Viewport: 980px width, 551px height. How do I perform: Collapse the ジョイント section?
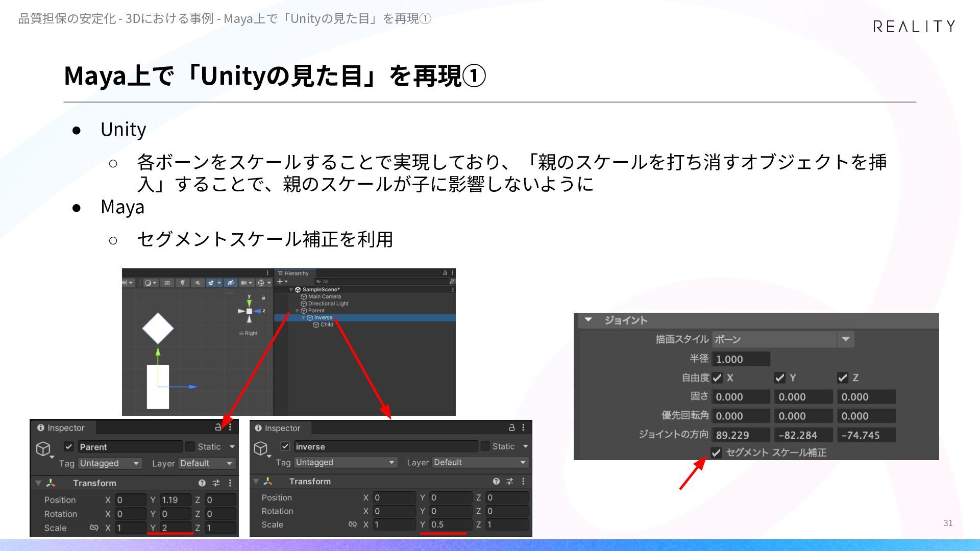tap(588, 320)
